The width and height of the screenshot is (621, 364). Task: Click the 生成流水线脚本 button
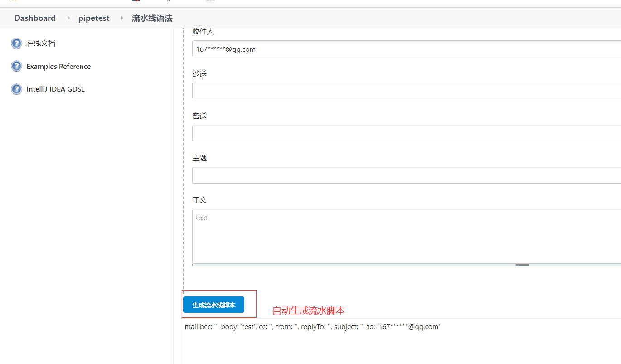tap(213, 305)
